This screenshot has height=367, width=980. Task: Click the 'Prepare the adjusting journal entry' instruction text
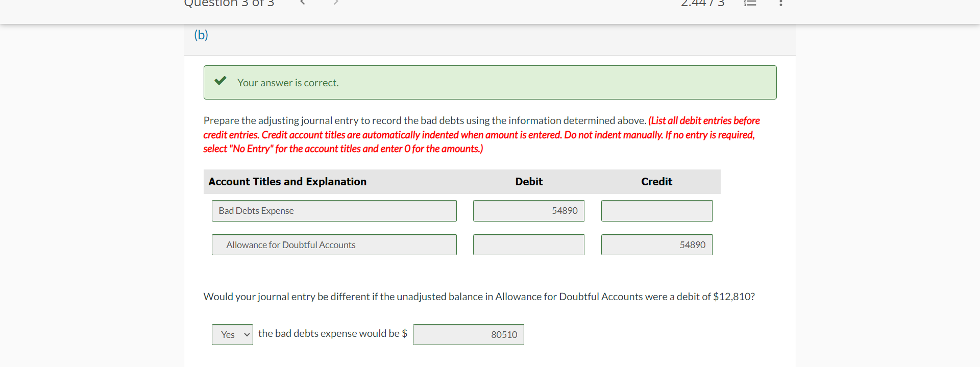click(x=425, y=120)
